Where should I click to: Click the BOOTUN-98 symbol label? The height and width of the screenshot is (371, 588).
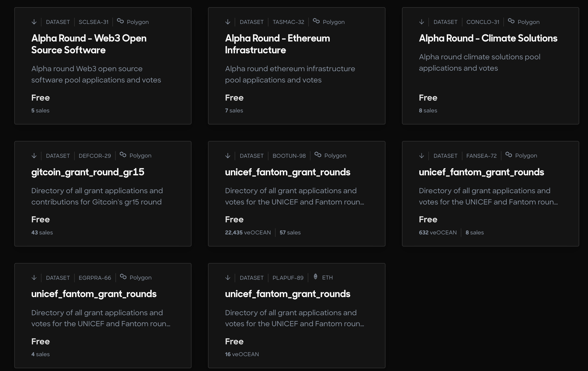[x=289, y=156]
